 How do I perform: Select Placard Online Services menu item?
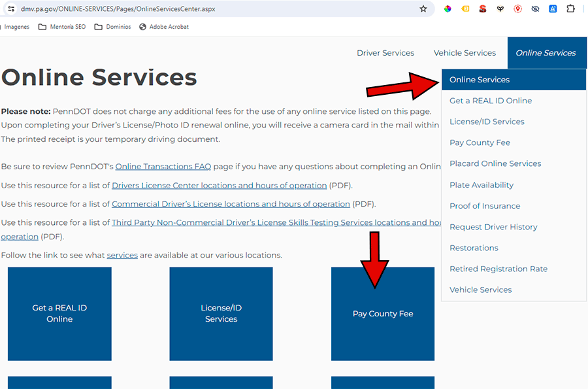coord(495,163)
